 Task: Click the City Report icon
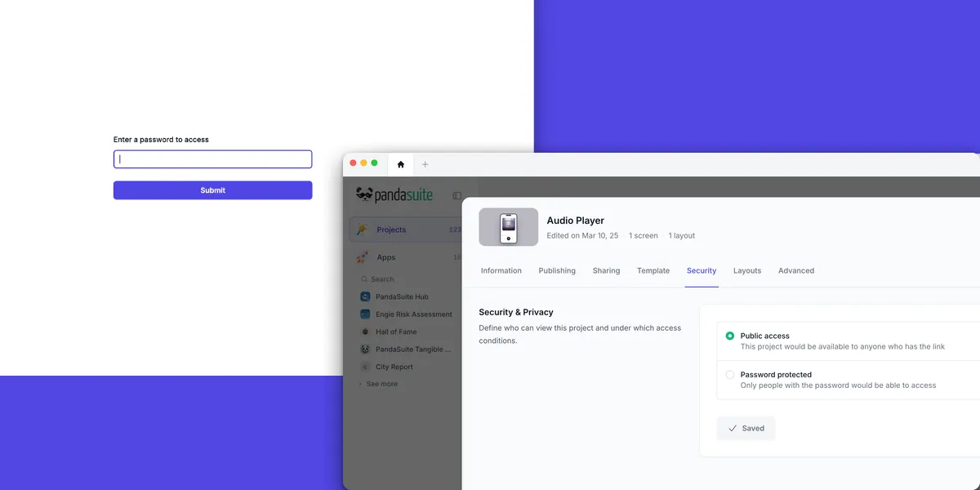pyautogui.click(x=365, y=367)
